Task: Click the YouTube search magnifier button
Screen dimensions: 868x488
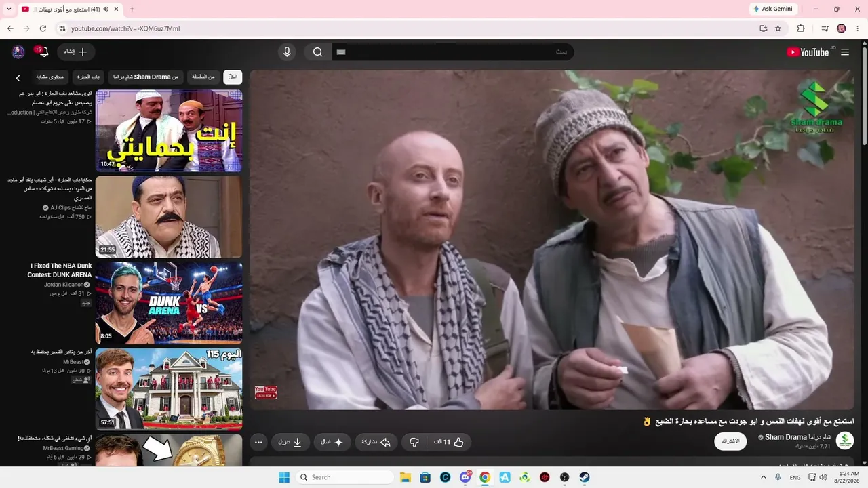Action: click(317, 52)
